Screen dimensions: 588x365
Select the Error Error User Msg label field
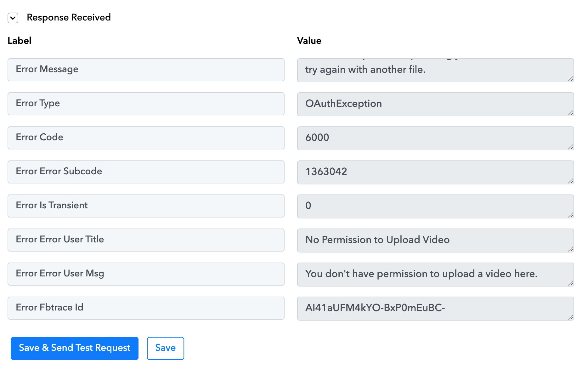pyautogui.click(x=146, y=274)
